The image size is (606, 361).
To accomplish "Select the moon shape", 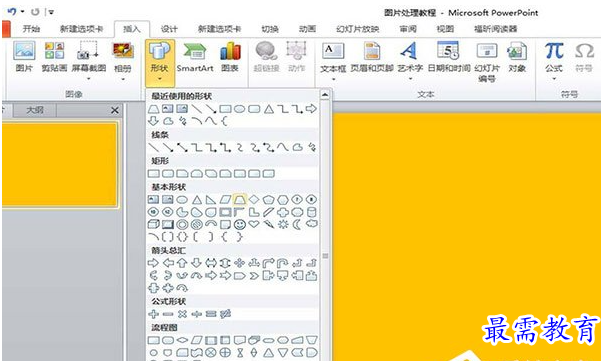I will coord(297,224).
